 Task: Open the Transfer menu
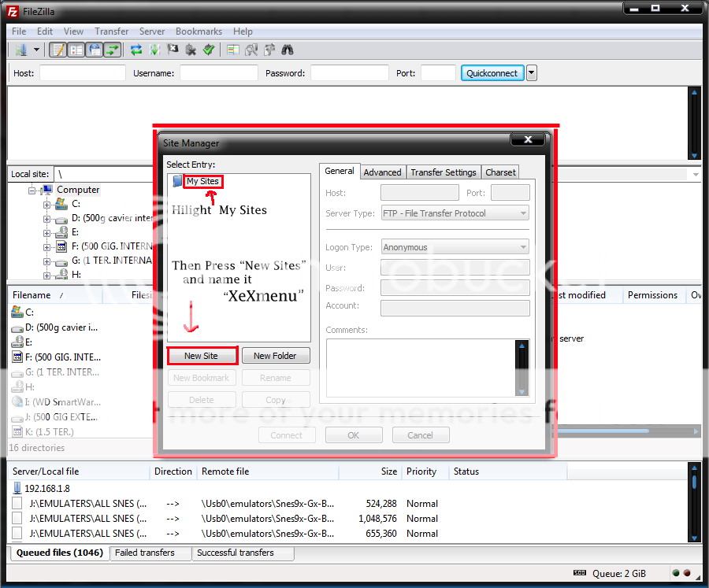(x=111, y=31)
